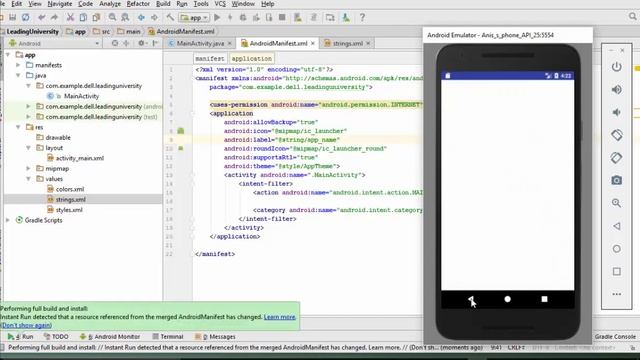Select styles.xml in project tree
This screenshot has height=360, width=640.
(x=69, y=210)
